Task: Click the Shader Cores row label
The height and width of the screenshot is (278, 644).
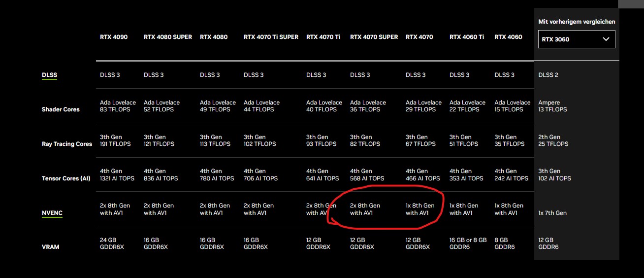Action: 61,109
